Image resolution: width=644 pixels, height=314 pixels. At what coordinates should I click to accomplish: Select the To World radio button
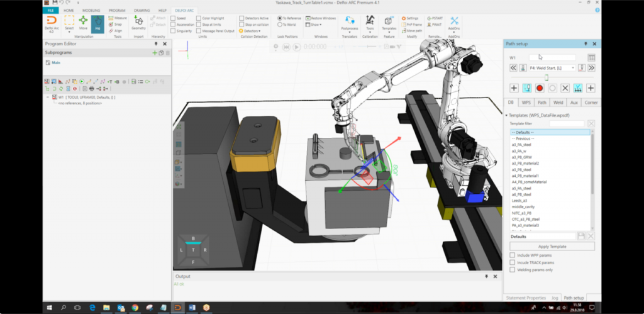[280, 25]
